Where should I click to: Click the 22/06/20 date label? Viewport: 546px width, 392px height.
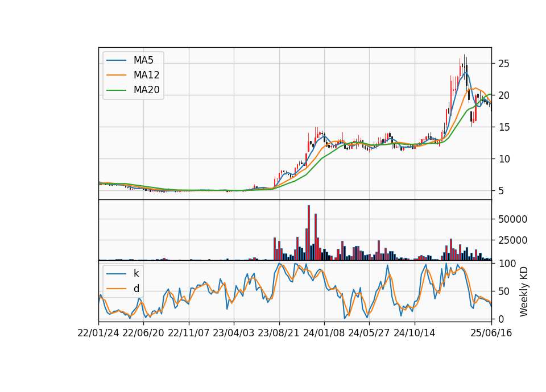click(143, 333)
